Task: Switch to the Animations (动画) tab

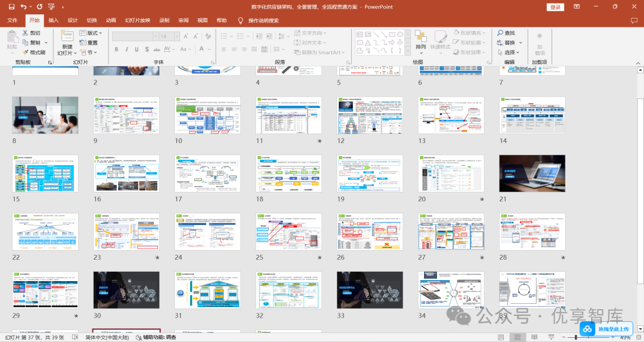Action: click(111, 20)
